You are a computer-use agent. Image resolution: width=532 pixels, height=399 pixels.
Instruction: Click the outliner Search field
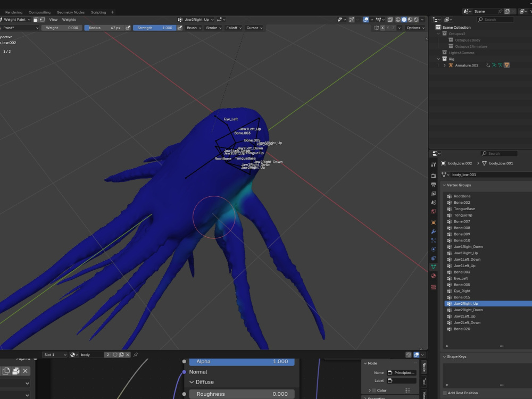coord(495,20)
